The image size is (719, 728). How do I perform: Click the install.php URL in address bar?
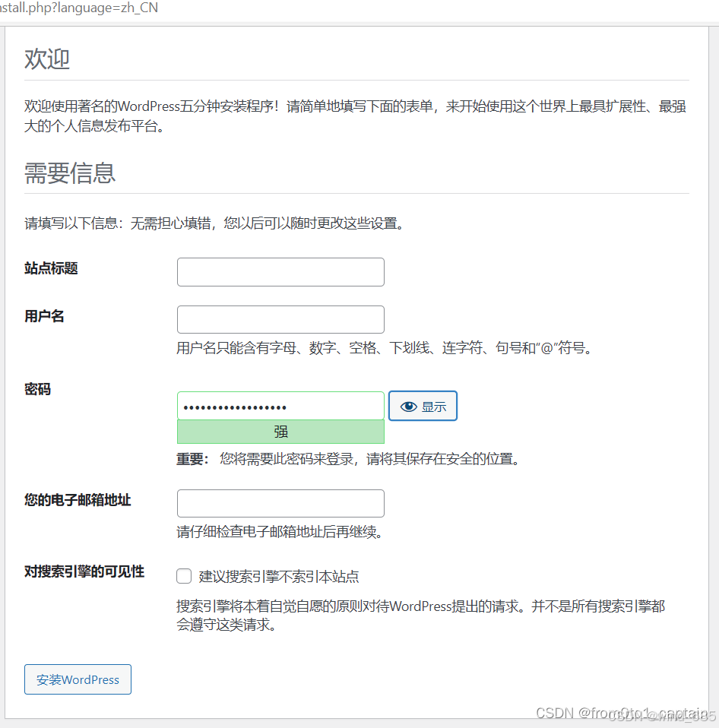point(79,8)
